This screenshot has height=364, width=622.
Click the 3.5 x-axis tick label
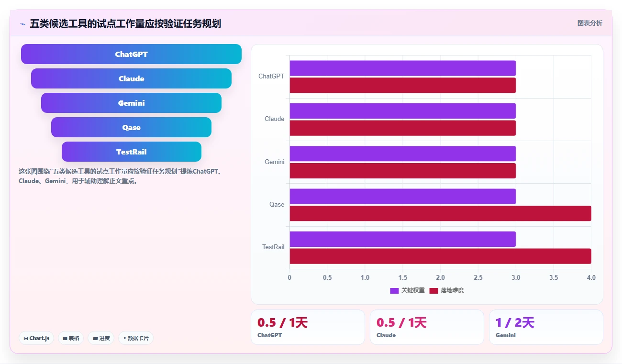click(554, 277)
